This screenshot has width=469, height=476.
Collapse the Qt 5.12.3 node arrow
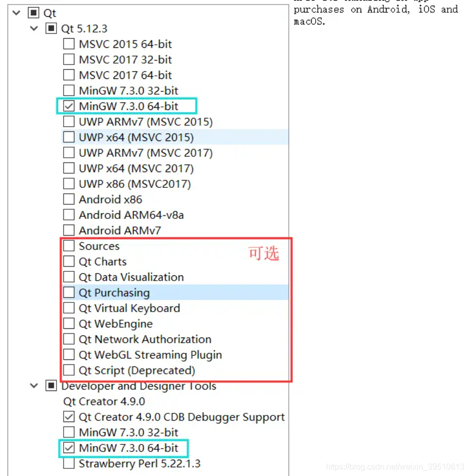[34, 29]
